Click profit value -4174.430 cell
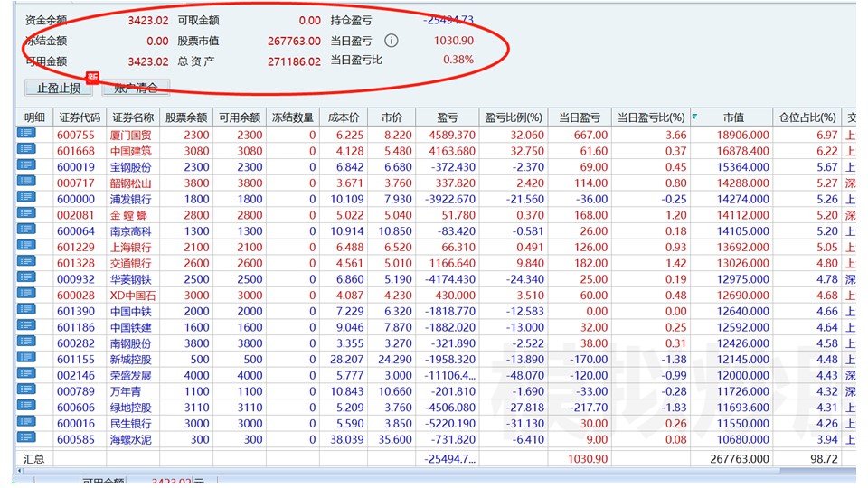Viewport: 868px width, 488px height. 449,279
